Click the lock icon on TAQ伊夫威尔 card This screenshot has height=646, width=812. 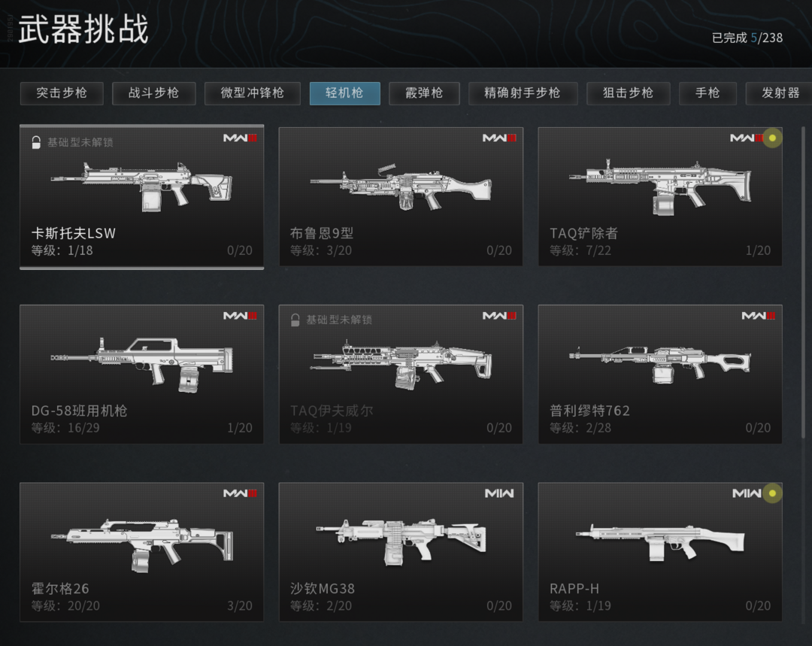pos(295,320)
